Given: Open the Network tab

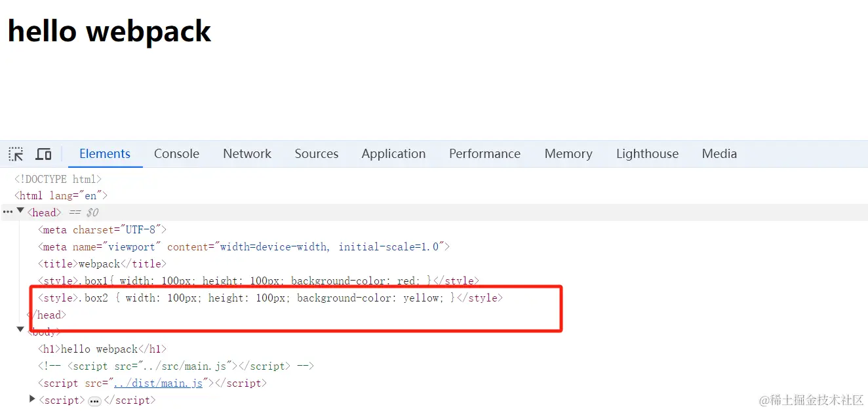Looking at the screenshot, I should [247, 154].
